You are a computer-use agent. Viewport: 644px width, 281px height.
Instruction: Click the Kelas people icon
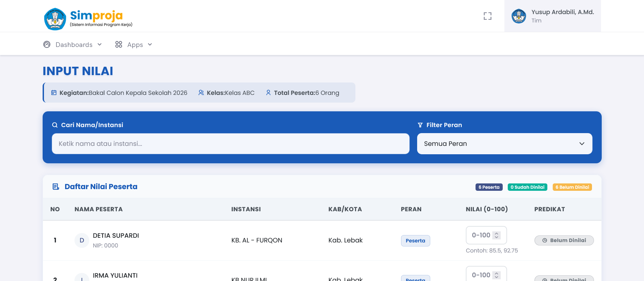[x=201, y=93]
